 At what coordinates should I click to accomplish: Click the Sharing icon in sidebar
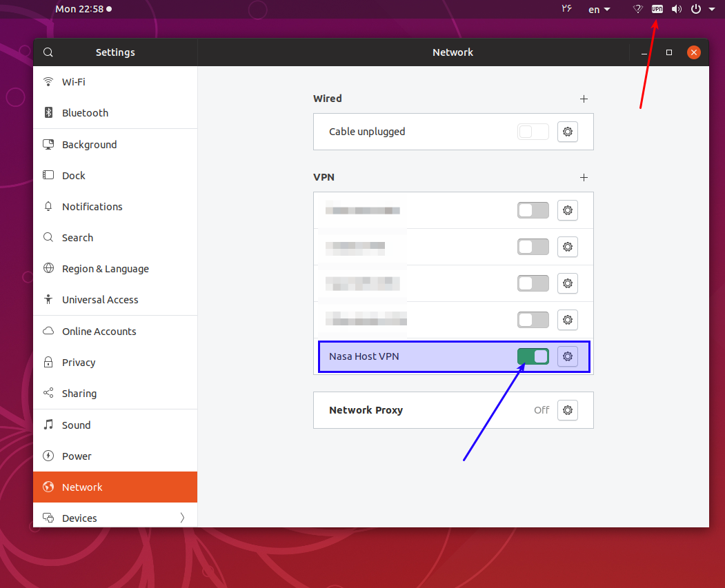tap(48, 393)
